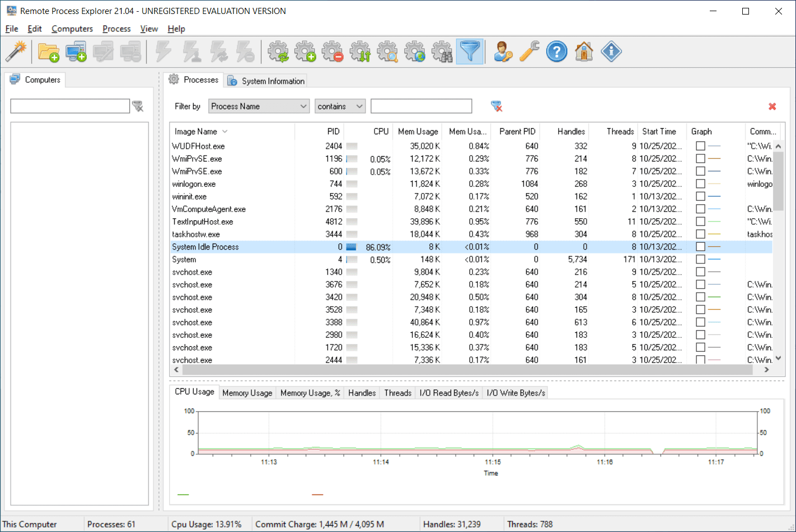
Task: Click the gear with up-down arrows icon
Action: click(x=360, y=51)
